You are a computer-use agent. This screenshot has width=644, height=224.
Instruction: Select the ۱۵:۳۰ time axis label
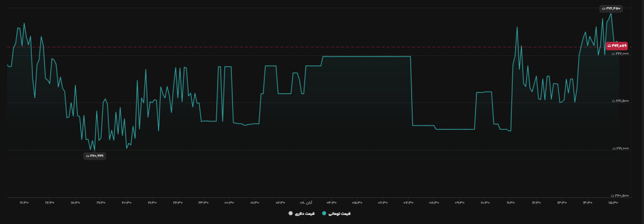pos(613,203)
